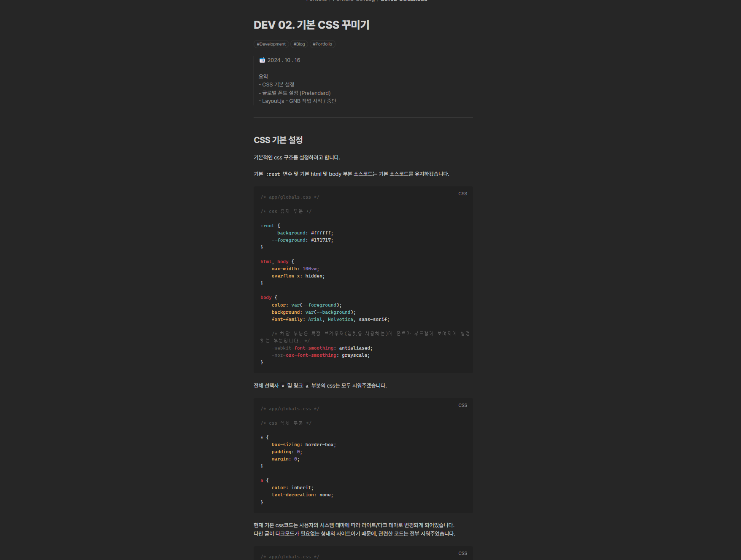The height and width of the screenshot is (560, 741).
Task: Click the -moz-osx-font-smoothing: grayscale line
Action: click(321, 355)
